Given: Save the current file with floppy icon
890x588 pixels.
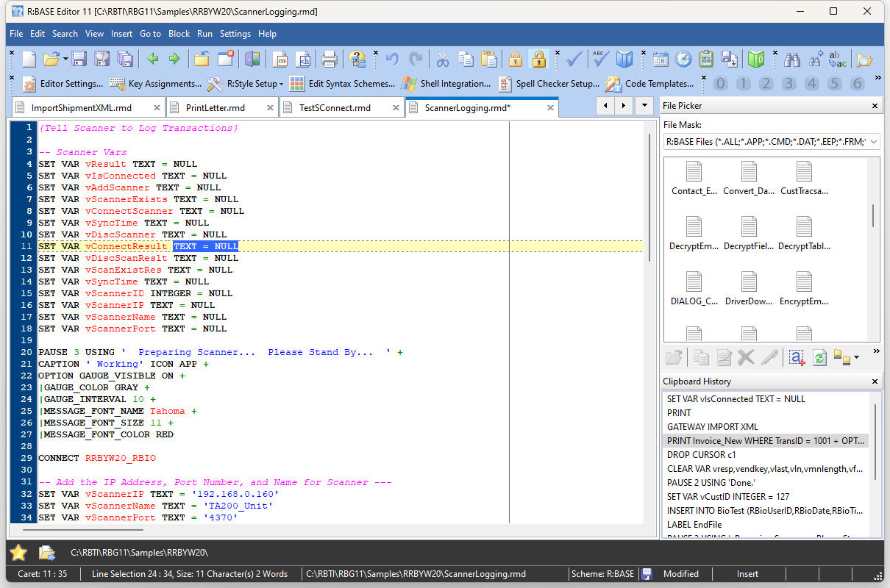Looking at the screenshot, I should point(79,59).
